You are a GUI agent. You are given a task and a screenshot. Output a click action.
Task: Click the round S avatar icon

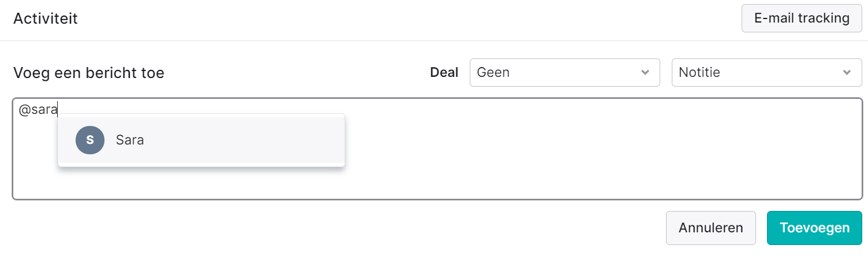pyautogui.click(x=90, y=140)
